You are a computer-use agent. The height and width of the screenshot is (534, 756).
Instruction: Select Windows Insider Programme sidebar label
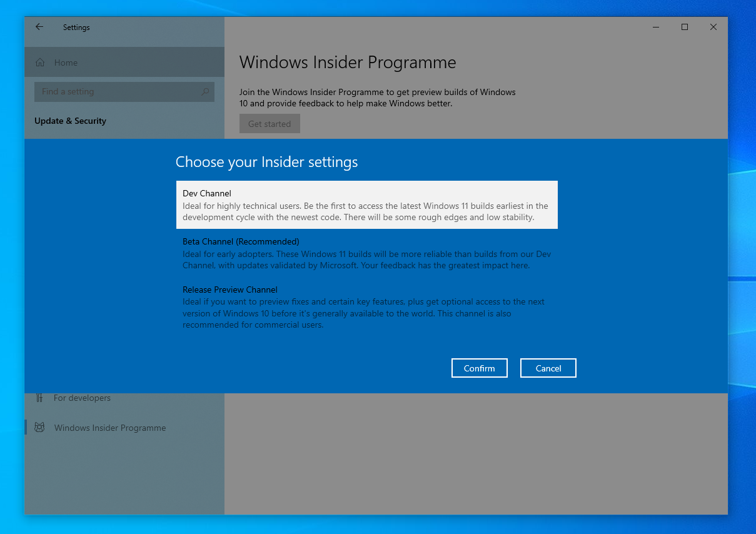tap(110, 428)
